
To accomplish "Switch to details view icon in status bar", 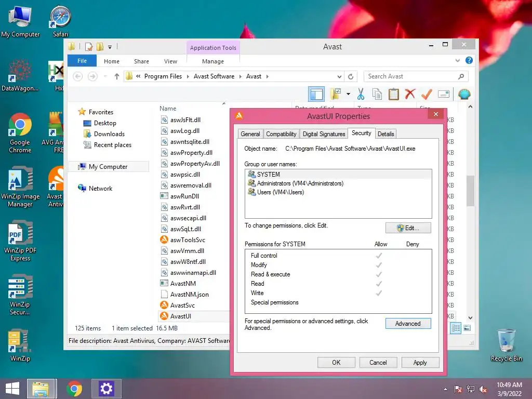I will click(456, 328).
